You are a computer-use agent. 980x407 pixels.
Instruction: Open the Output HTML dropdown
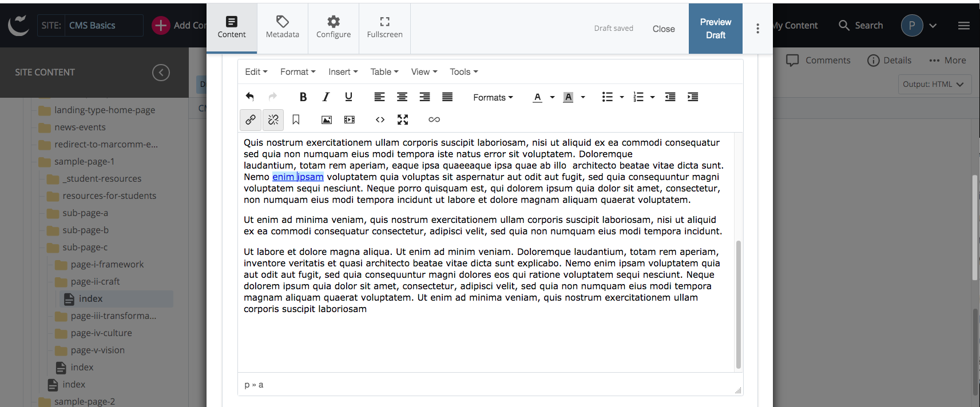click(935, 84)
